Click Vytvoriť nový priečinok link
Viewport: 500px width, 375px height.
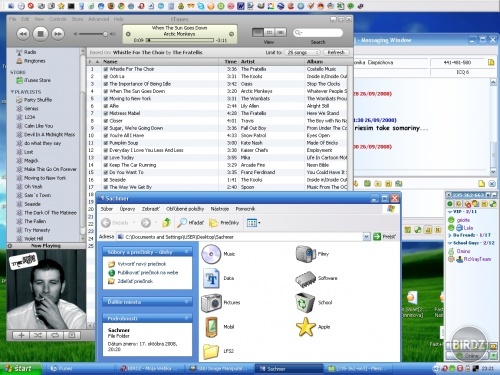pyautogui.click(x=142, y=264)
